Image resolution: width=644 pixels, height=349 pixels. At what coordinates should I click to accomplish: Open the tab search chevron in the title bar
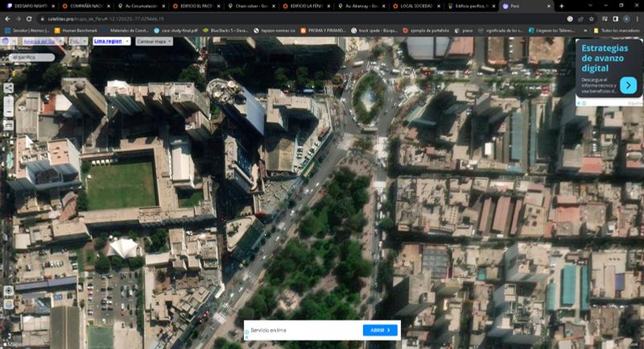click(590, 6)
